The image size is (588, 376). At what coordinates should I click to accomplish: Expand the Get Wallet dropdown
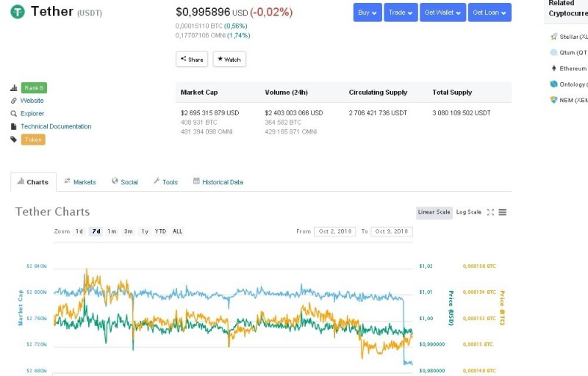point(442,12)
